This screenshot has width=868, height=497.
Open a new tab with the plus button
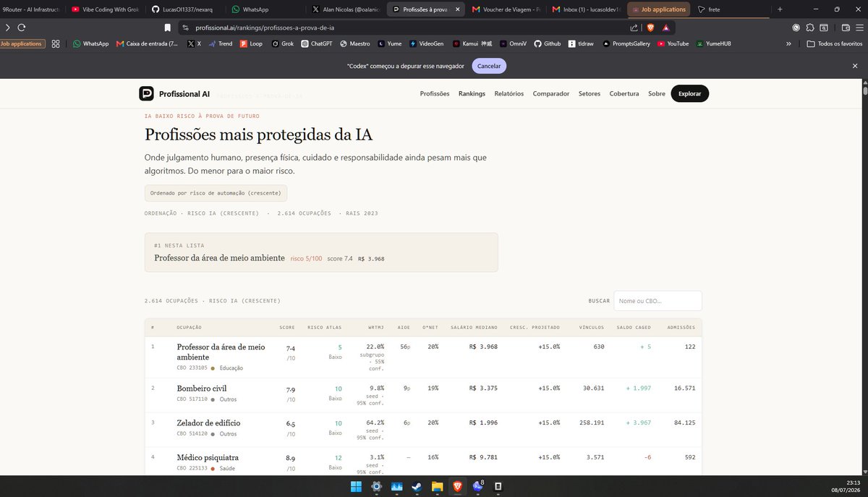coord(780,9)
